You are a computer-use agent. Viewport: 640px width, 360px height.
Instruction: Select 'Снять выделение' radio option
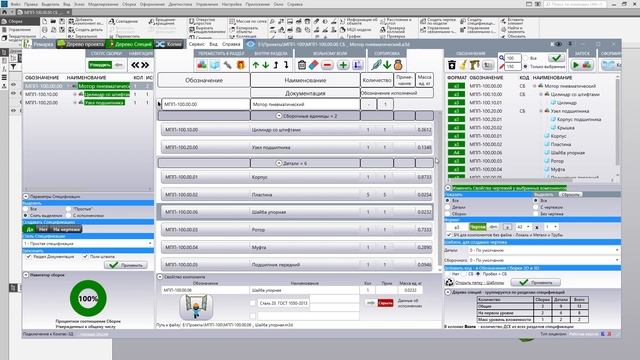pos(26,215)
